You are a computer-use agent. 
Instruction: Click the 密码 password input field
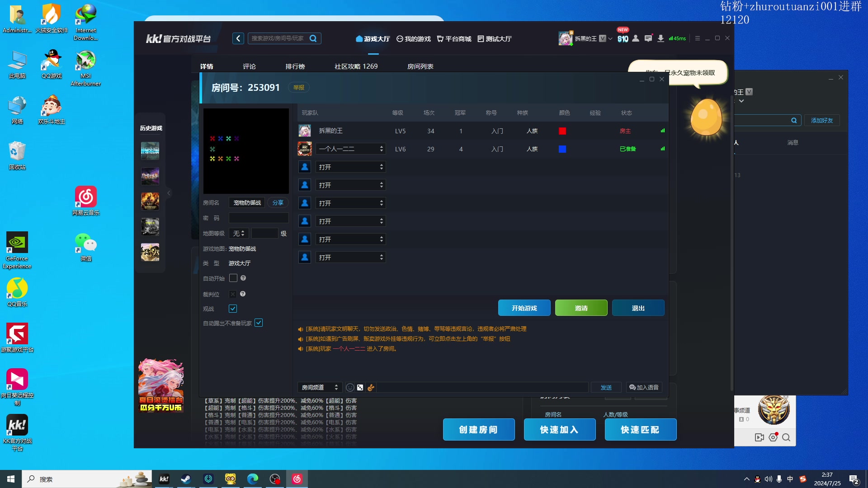click(258, 218)
